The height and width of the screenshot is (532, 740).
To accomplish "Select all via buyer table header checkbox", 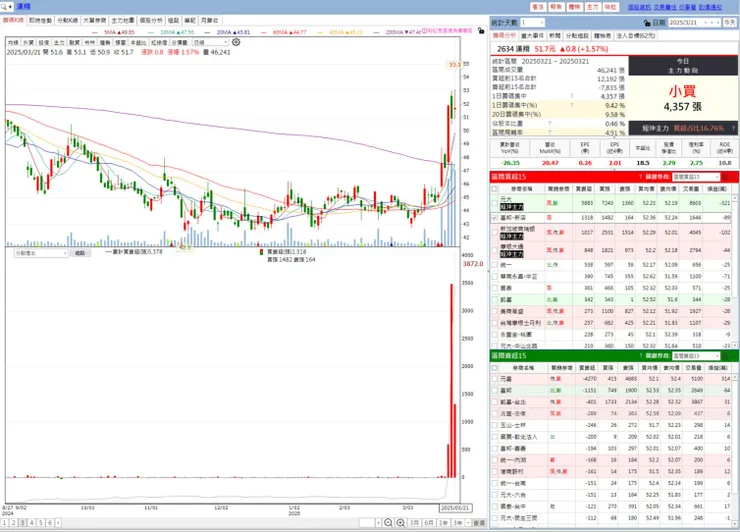I will tap(494, 189).
